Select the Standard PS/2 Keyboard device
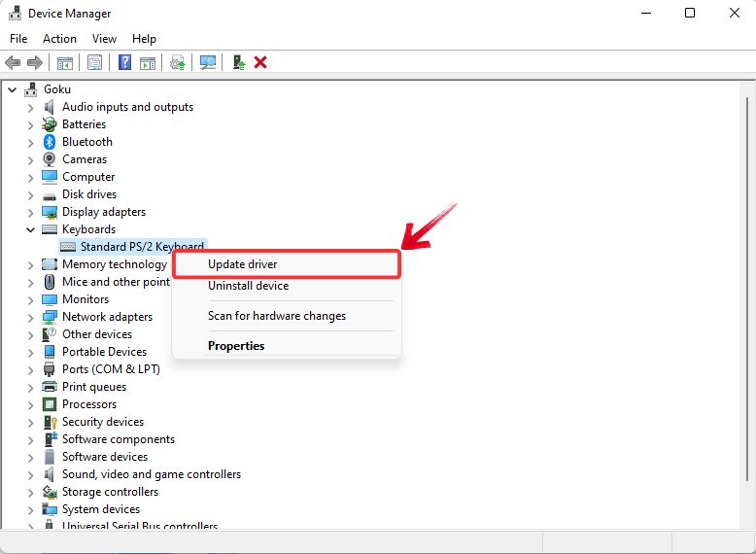The width and height of the screenshot is (756, 554). click(x=142, y=247)
